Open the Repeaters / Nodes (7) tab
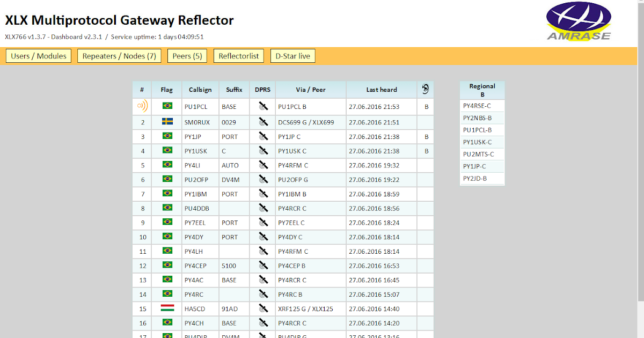Viewport: 644px width, 338px height. (x=119, y=55)
